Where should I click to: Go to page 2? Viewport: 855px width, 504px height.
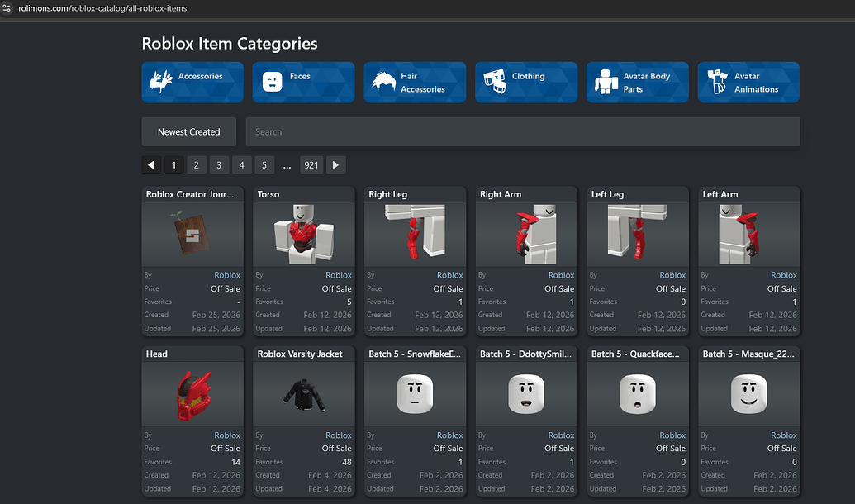click(197, 164)
